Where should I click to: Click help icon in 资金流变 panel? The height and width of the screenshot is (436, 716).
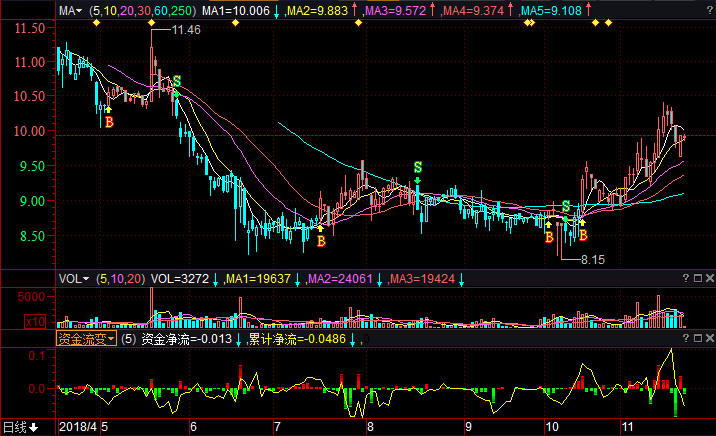click(685, 340)
